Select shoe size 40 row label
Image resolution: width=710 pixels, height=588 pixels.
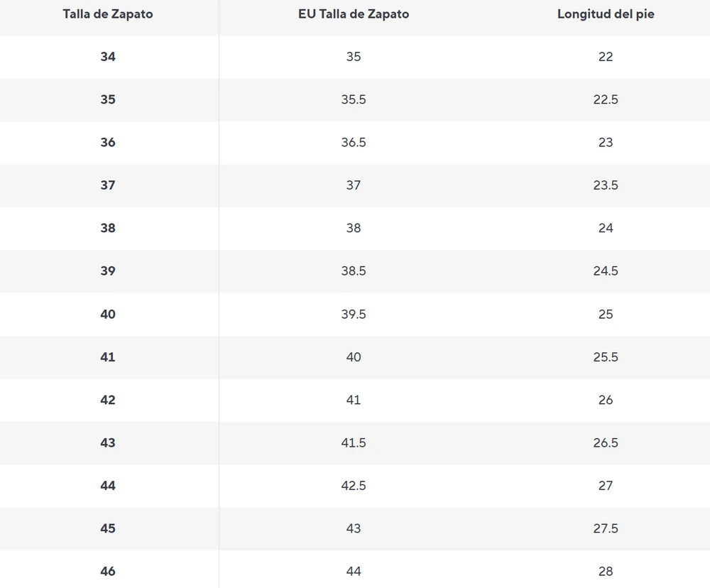108,315
